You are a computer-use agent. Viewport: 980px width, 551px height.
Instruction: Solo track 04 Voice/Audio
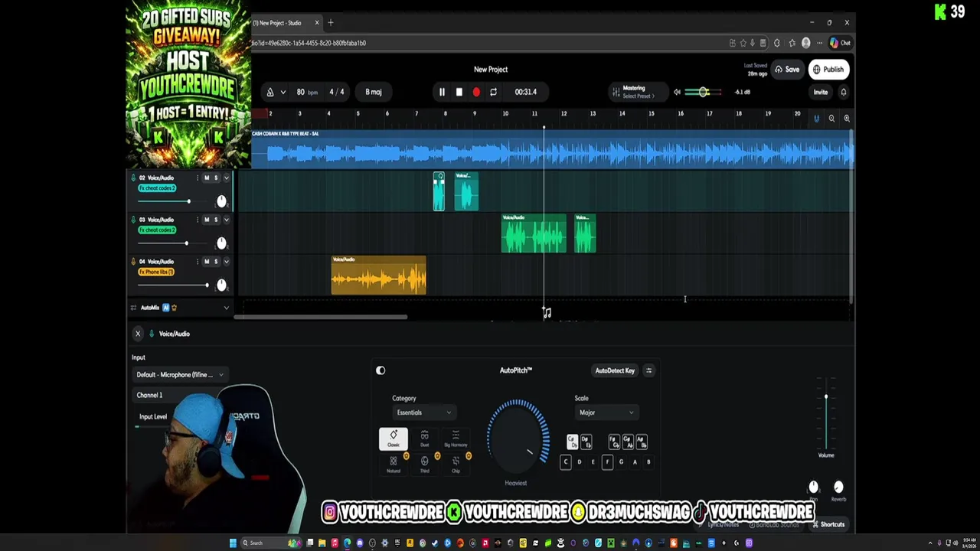point(215,262)
